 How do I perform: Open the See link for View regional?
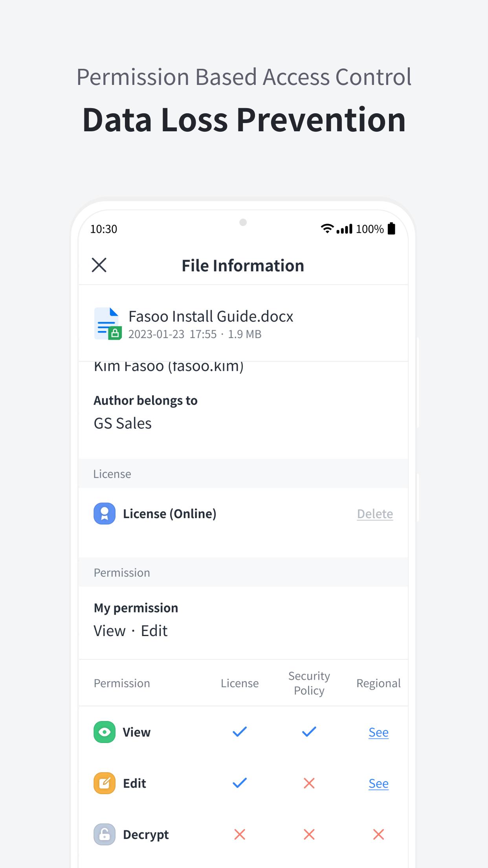pyautogui.click(x=378, y=732)
